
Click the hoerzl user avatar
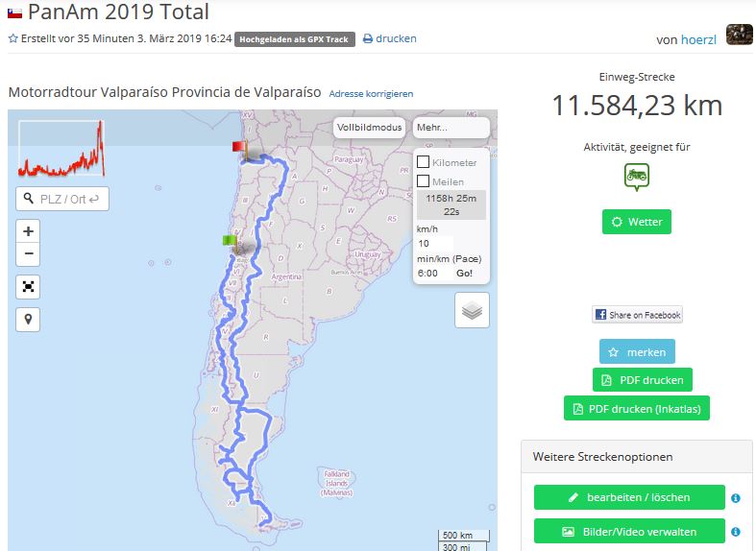(x=739, y=35)
